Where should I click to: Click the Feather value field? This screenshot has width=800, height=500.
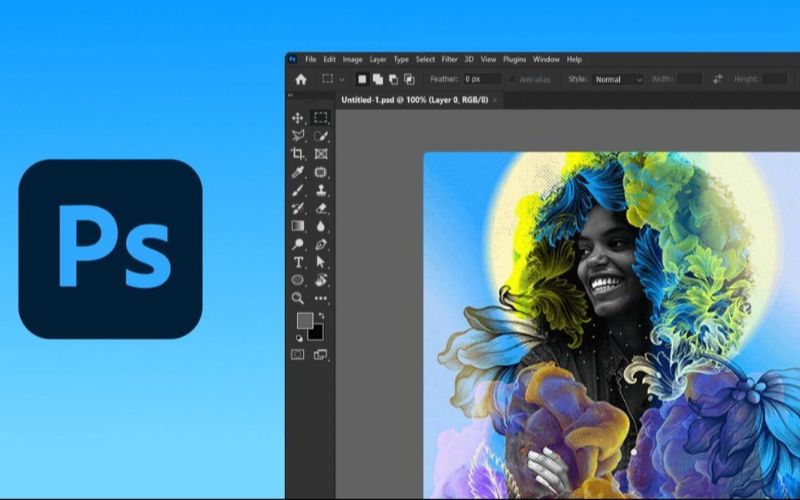click(483, 79)
